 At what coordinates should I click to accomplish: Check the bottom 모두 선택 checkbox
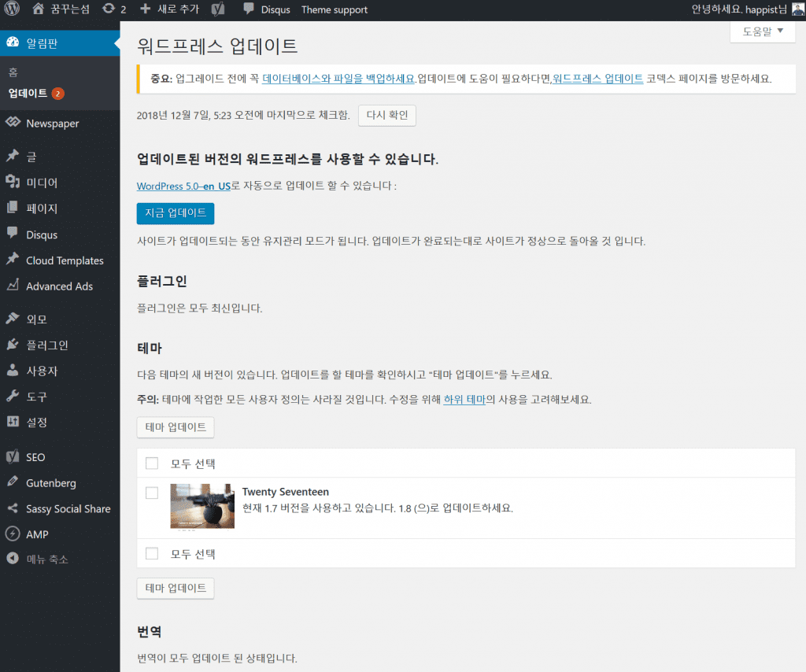tap(152, 554)
